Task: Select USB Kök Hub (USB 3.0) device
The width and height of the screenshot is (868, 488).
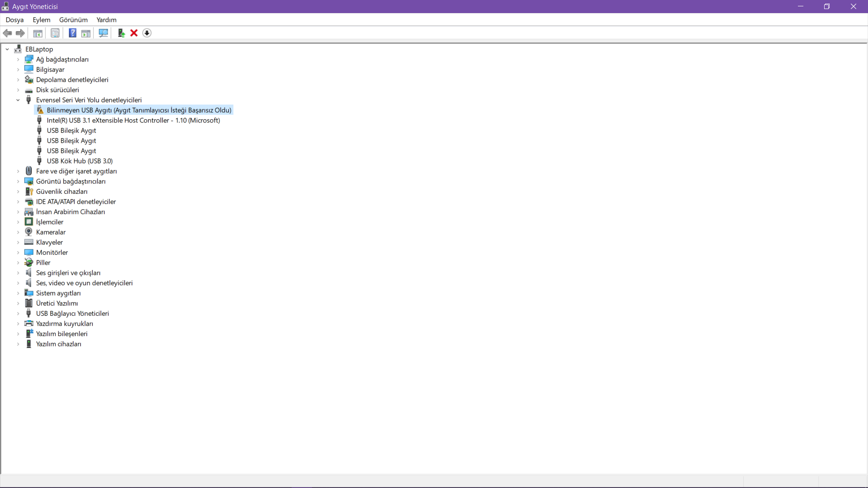Action: (x=80, y=161)
